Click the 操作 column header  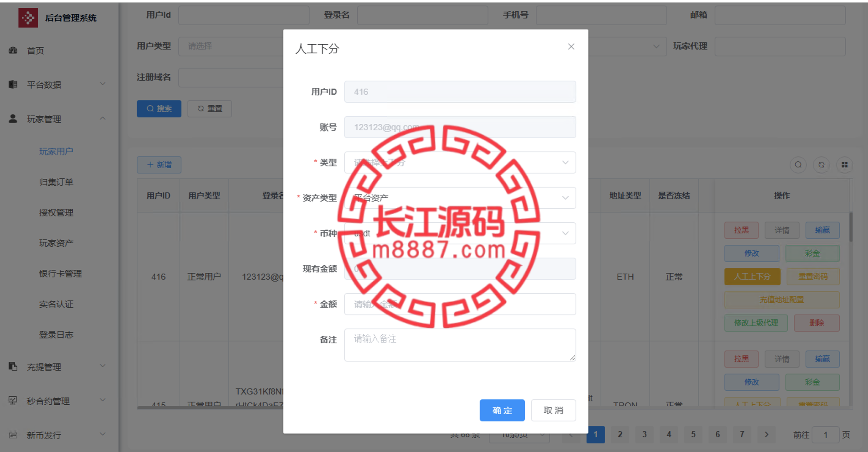[x=782, y=195]
